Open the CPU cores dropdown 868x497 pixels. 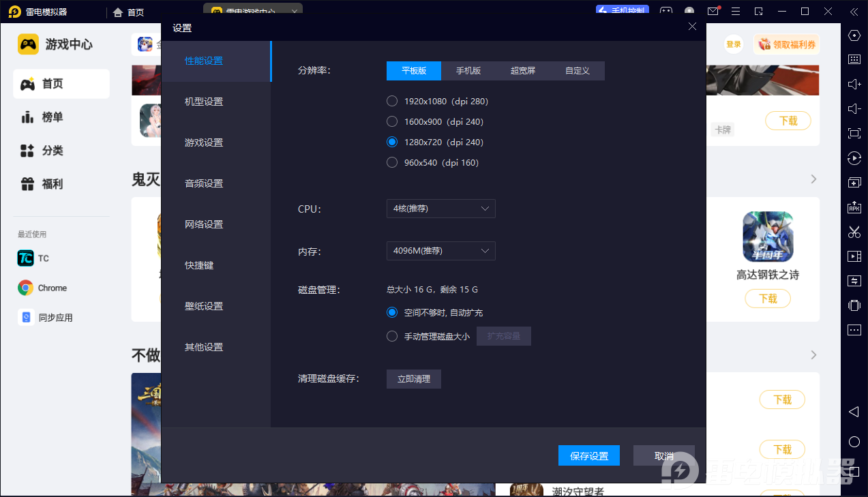(x=440, y=209)
